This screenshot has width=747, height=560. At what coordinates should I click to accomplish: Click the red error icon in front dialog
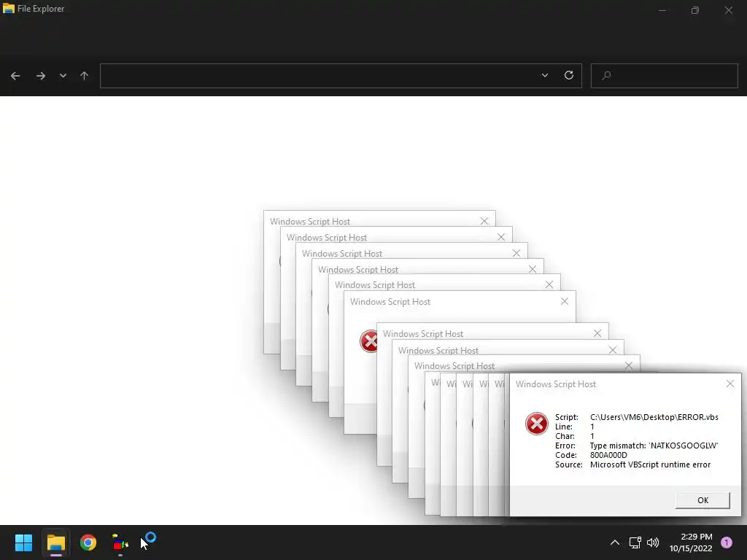(536, 424)
